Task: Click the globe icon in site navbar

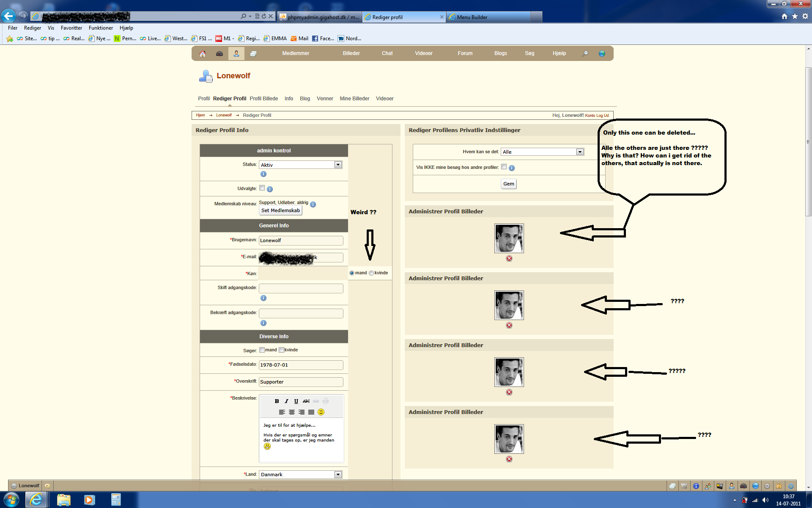Action: 602,54
